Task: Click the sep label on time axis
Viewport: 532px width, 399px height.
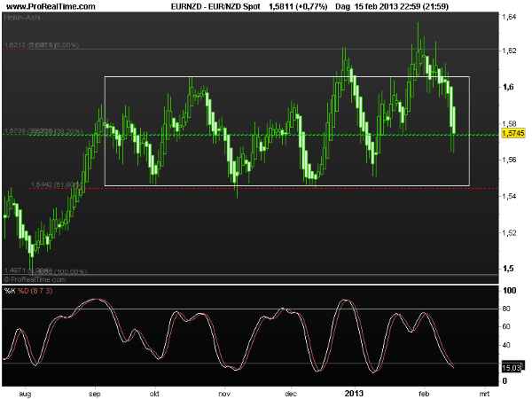Action: coord(95,394)
